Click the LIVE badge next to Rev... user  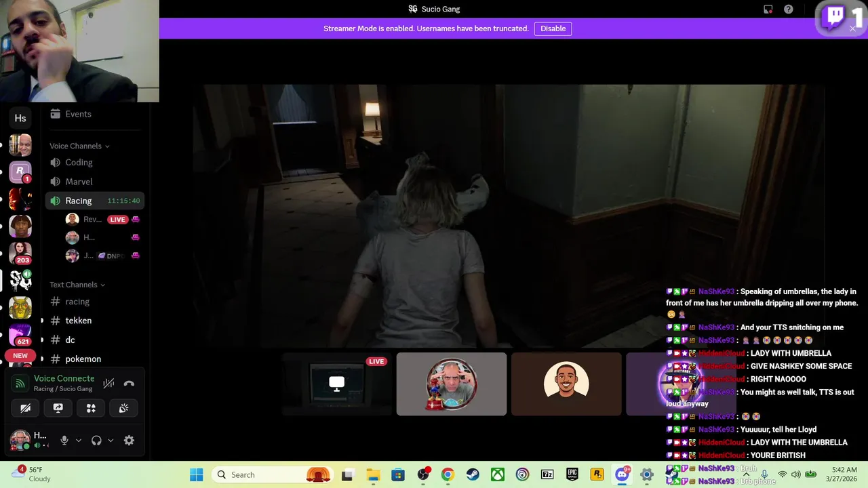click(x=118, y=220)
